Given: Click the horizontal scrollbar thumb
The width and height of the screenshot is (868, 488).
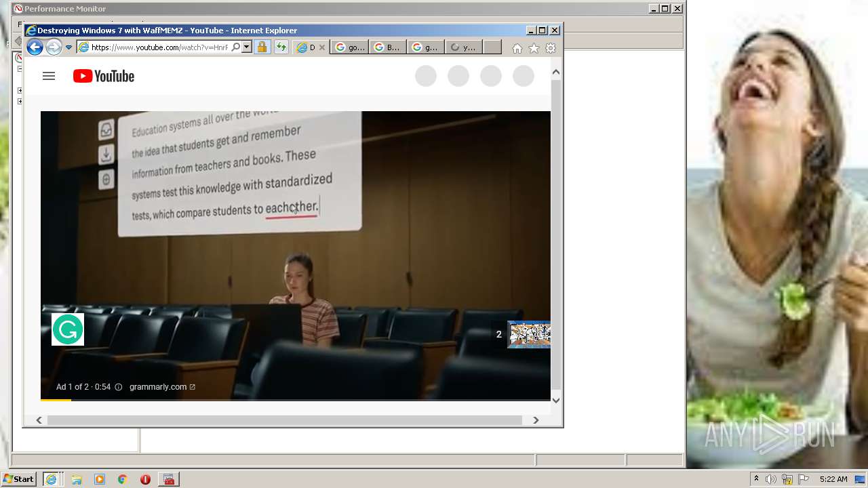Looking at the screenshot, I should 284,420.
